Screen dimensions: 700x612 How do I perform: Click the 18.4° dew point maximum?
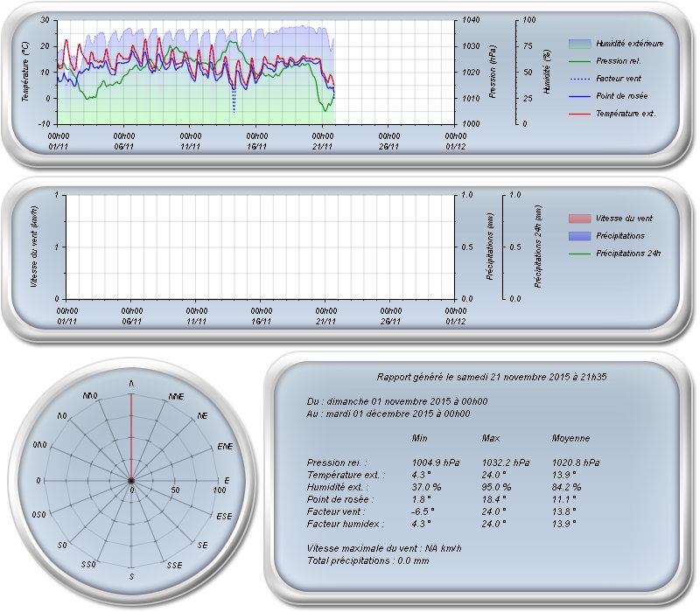click(493, 499)
